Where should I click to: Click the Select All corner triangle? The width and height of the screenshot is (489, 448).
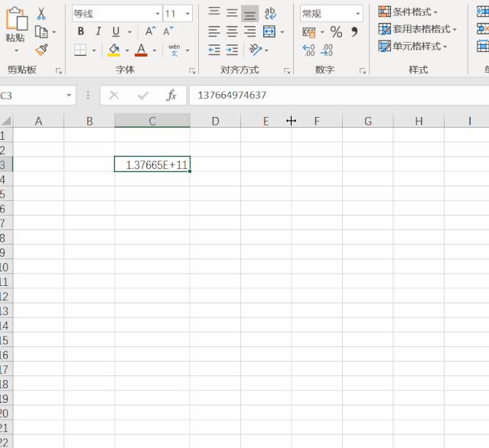[x=6, y=121]
